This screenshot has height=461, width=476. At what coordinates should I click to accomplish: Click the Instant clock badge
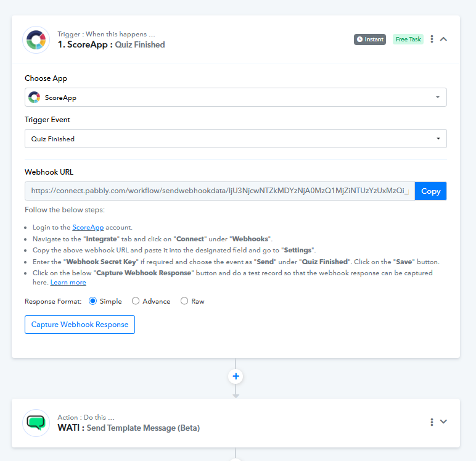tap(370, 39)
